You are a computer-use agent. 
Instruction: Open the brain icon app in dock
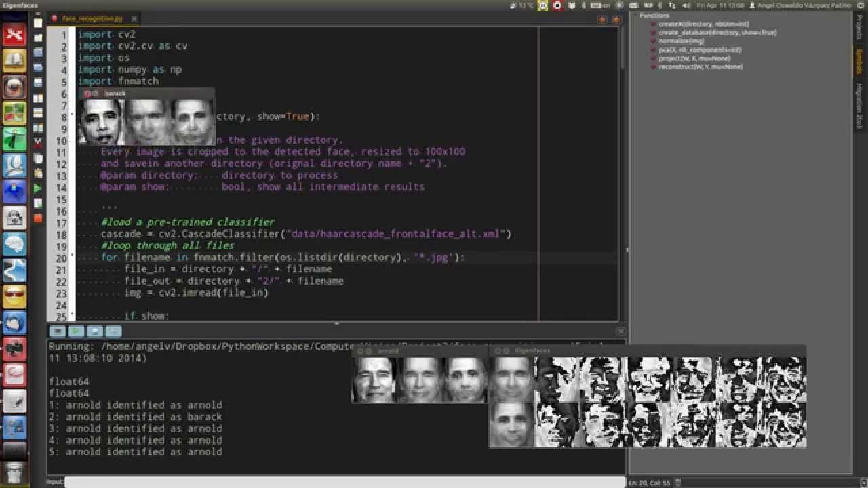(x=14, y=243)
